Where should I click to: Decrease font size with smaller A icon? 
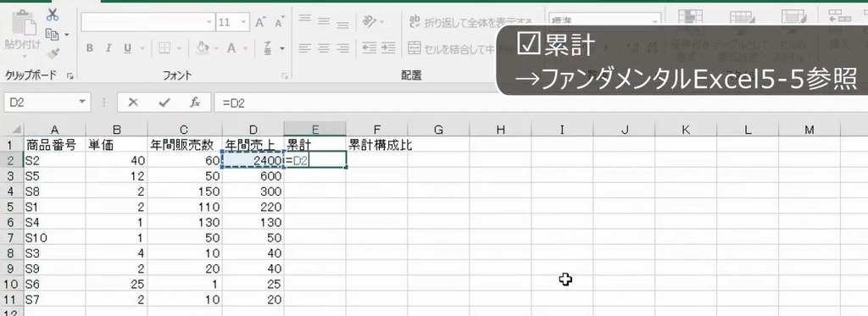279,23
